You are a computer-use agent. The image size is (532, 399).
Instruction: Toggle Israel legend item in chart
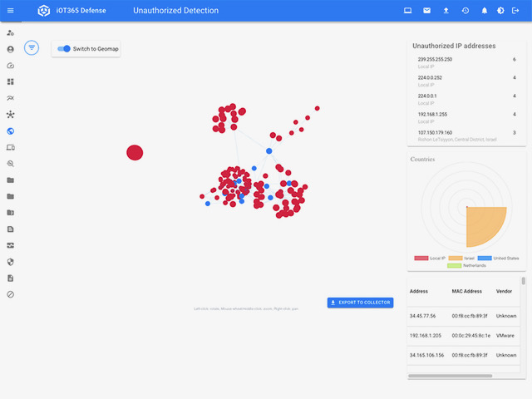click(462, 259)
